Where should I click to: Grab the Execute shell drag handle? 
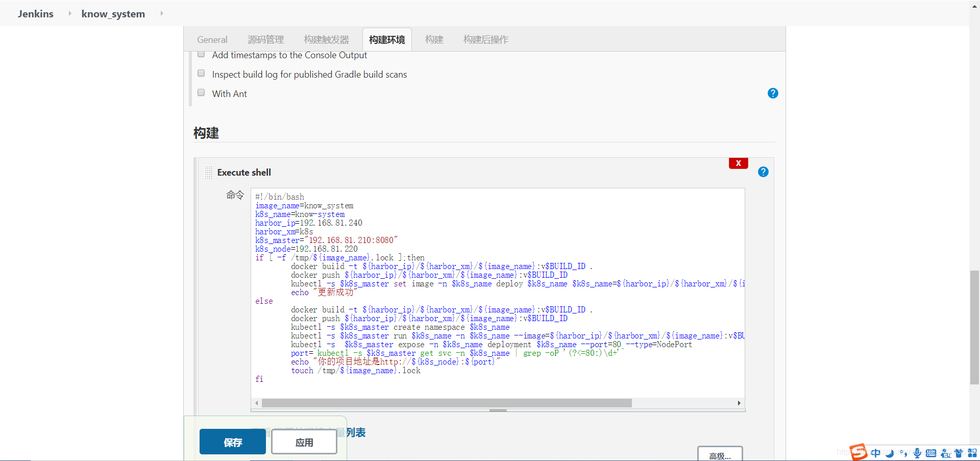208,173
